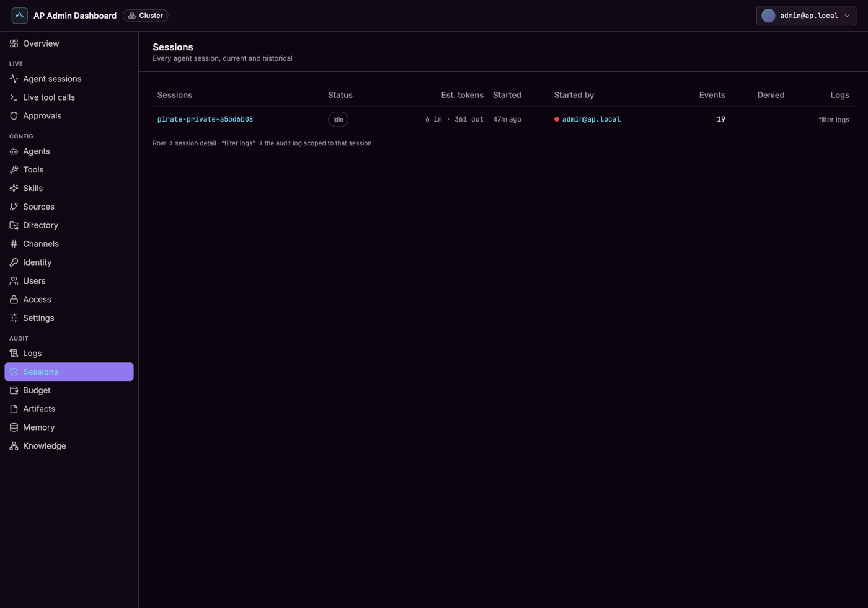Click the Events column header
Image resolution: width=868 pixels, height=608 pixels.
click(x=712, y=95)
